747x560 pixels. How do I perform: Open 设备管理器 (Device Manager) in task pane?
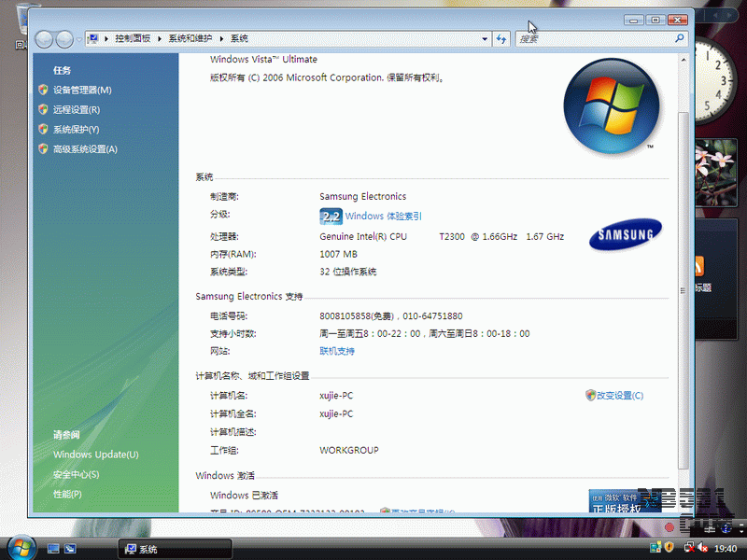[81, 91]
